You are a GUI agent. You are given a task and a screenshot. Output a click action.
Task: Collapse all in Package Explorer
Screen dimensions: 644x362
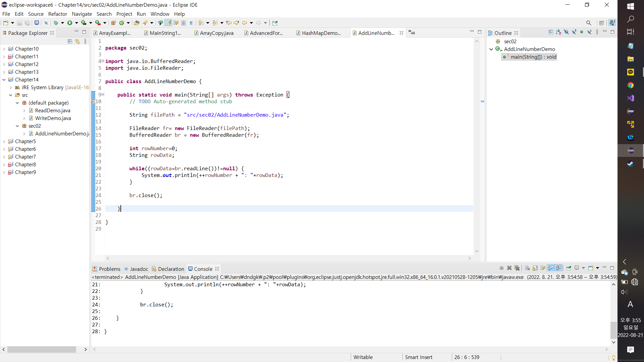click(70, 41)
